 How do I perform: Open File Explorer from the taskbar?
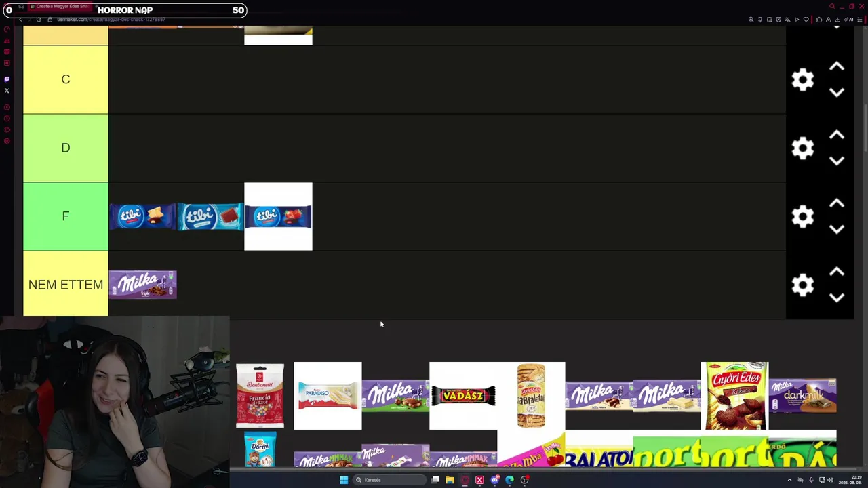coord(450,480)
